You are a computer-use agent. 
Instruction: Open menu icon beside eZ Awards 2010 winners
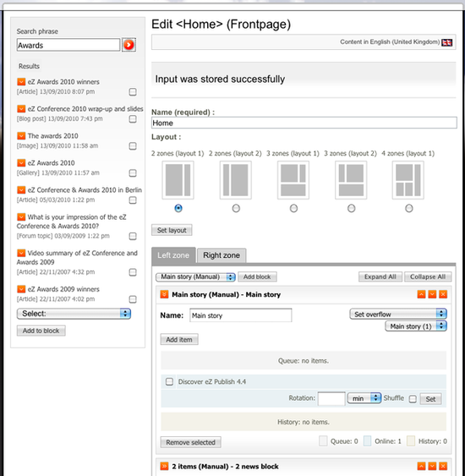pyautogui.click(x=21, y=82)
